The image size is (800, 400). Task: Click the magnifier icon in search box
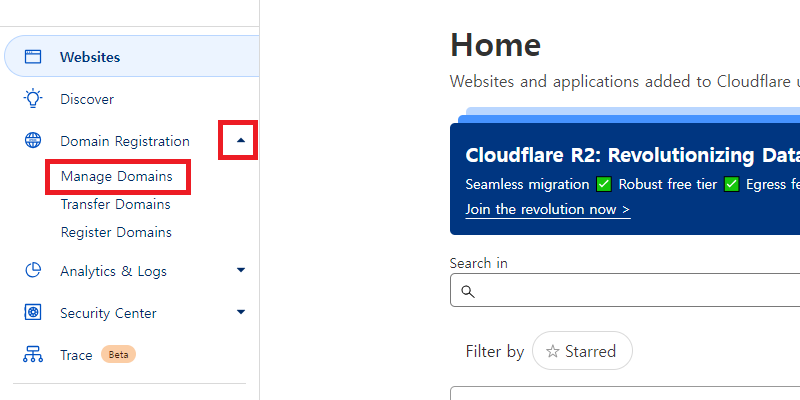(468, 291)
